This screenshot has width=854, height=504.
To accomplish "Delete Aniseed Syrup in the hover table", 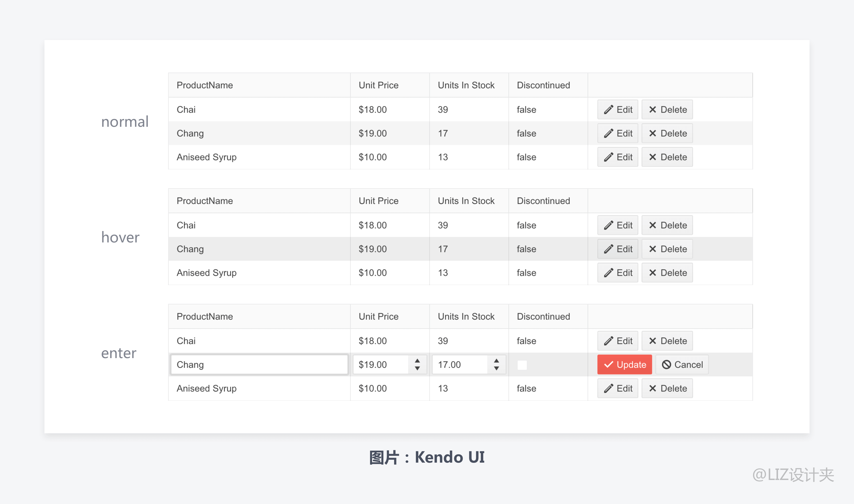I will 667,273.
